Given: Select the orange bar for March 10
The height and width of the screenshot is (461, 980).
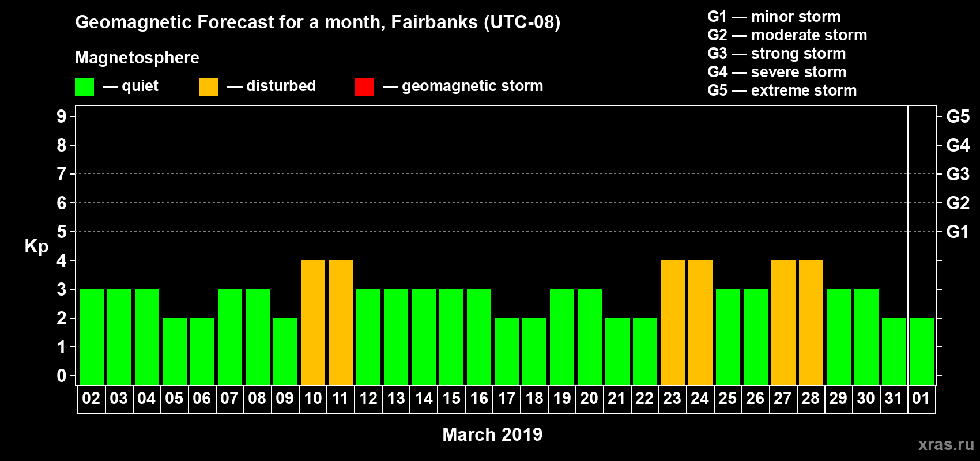Looking at the screenshot, I should click(313, 322).
